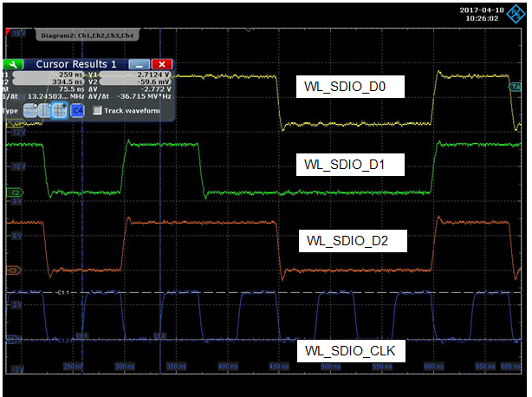The width and height of the screenshot is (532, 397).
Task: Click the 18 V vertical axis label
Action: click(x=19, y=33)
